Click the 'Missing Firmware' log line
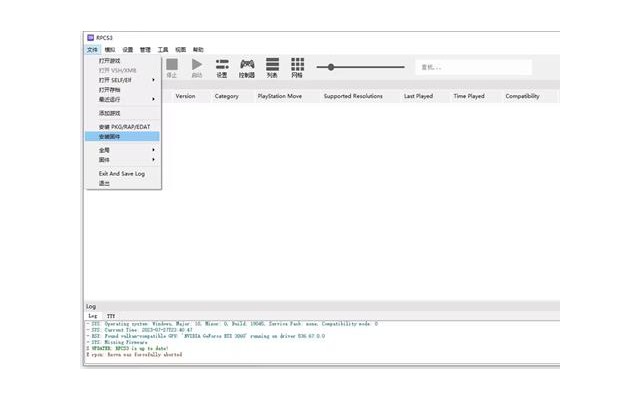This screenshot has height=400, width=640. [117, 342]
